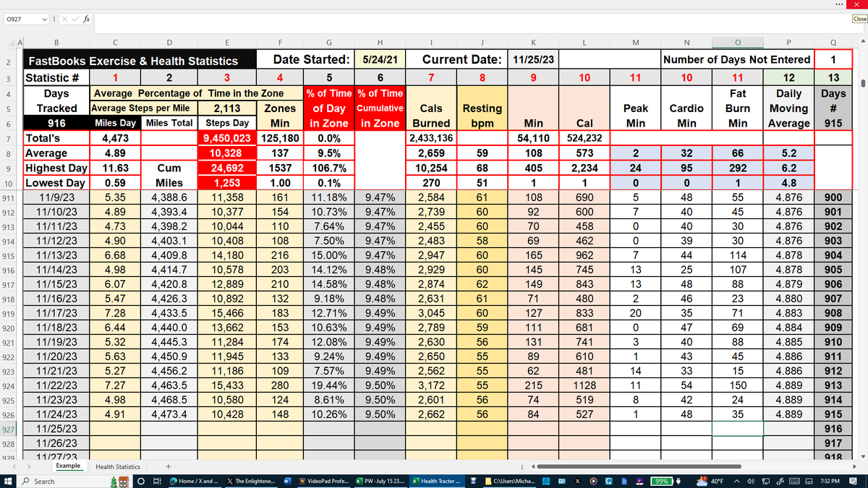This screenshot has height=488, width=868.
Task: Click the black X app icon in the taskbar
Action: [579, 481]
